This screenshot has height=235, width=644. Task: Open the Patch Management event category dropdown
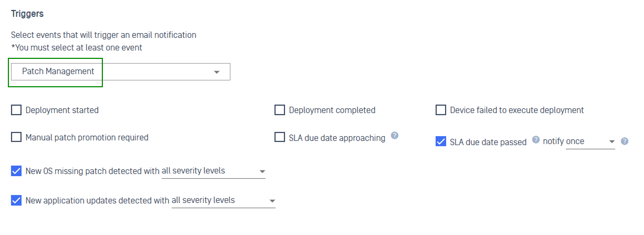point(121,71)
